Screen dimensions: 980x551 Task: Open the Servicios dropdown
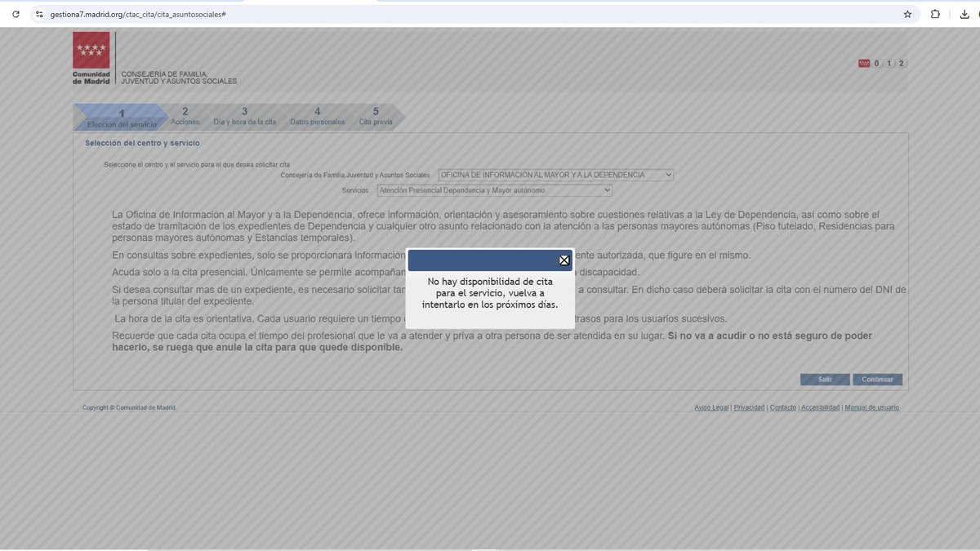click(494, 190)
